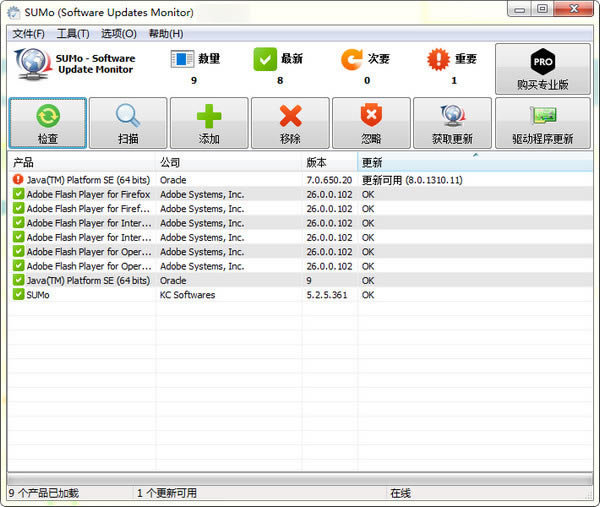Viewport: 600px width, 507px height.
Task: Select Java(TM) Platform SE row with update available
Action: click(x=300, y=179)
